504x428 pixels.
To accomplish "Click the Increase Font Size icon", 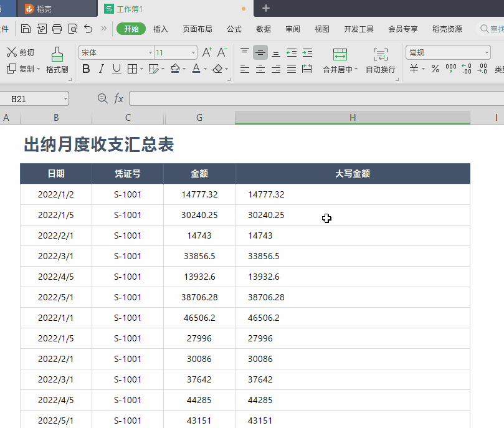I will point(207,52).
